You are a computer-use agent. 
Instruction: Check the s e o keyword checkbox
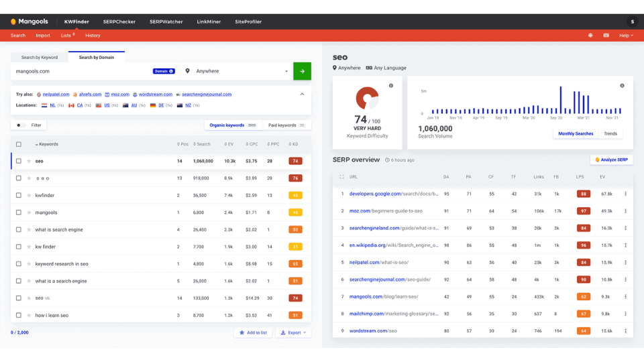coord(19,178)
